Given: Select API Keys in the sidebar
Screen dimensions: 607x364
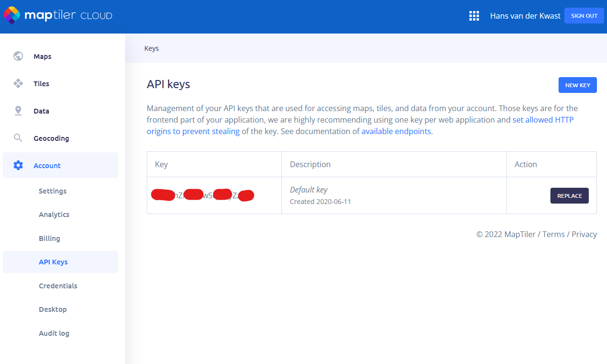Looking at the screenshot, I should [x=60, y=262].
